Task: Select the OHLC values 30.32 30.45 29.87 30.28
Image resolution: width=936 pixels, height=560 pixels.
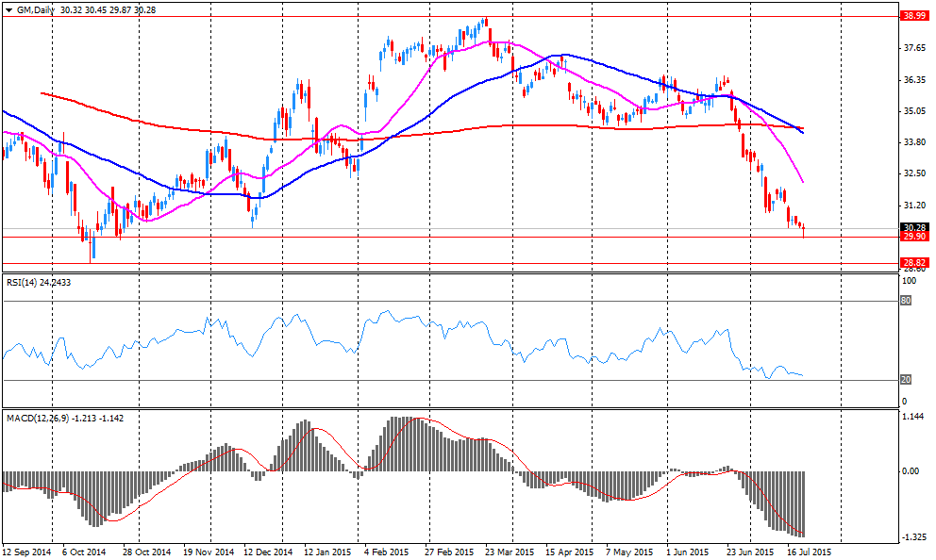Action: [x=108, y=10]
